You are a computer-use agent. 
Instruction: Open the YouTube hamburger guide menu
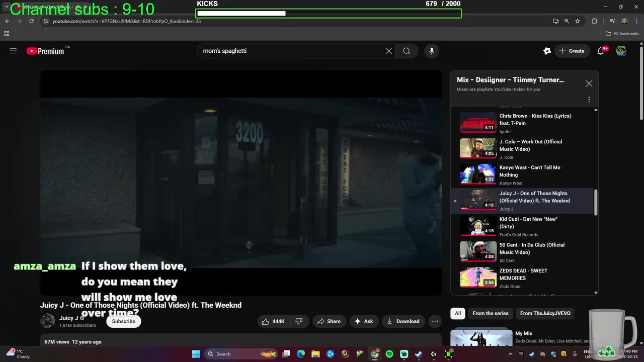[x=13, y=51]
